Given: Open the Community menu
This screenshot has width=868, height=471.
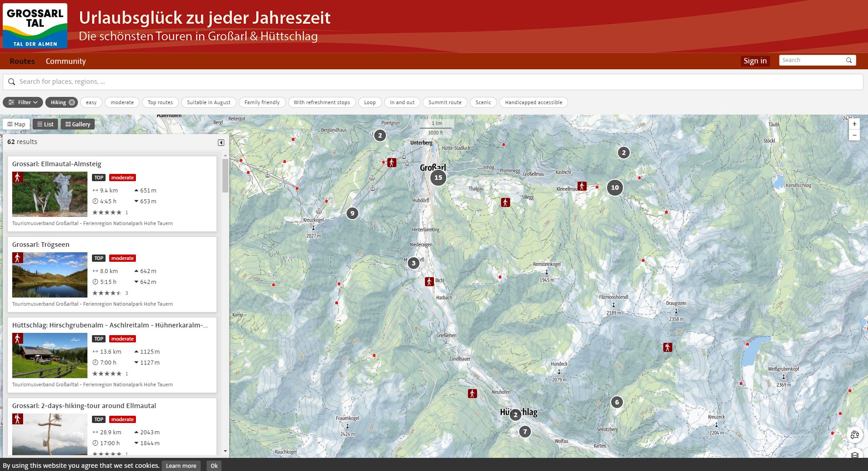Looking at the screenshot, I should [66, 61].
